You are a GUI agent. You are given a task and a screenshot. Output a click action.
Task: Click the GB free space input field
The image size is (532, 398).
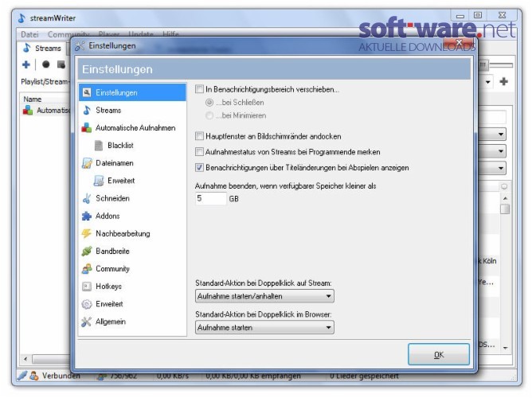click(211, 199)
